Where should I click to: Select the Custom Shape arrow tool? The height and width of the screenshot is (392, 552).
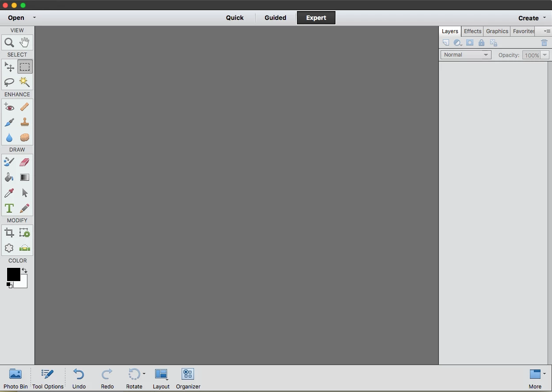(25, 193)
